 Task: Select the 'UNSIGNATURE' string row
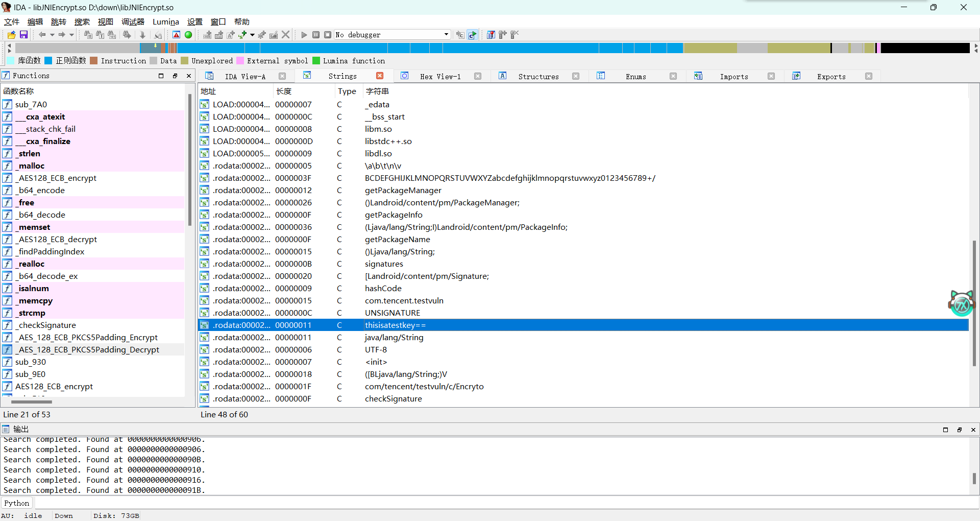point(583,313)
